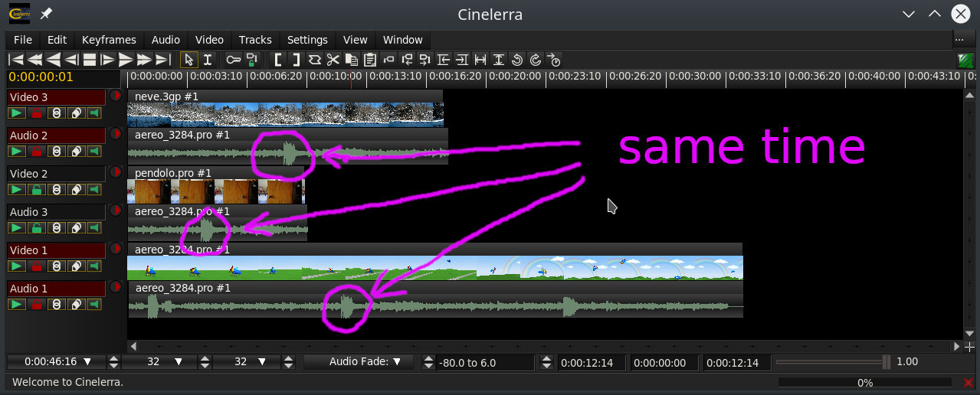Image resolution: width=980 pixels, height=395 pixels.
Task: Click the scissors cut icon
Action: 333,60
